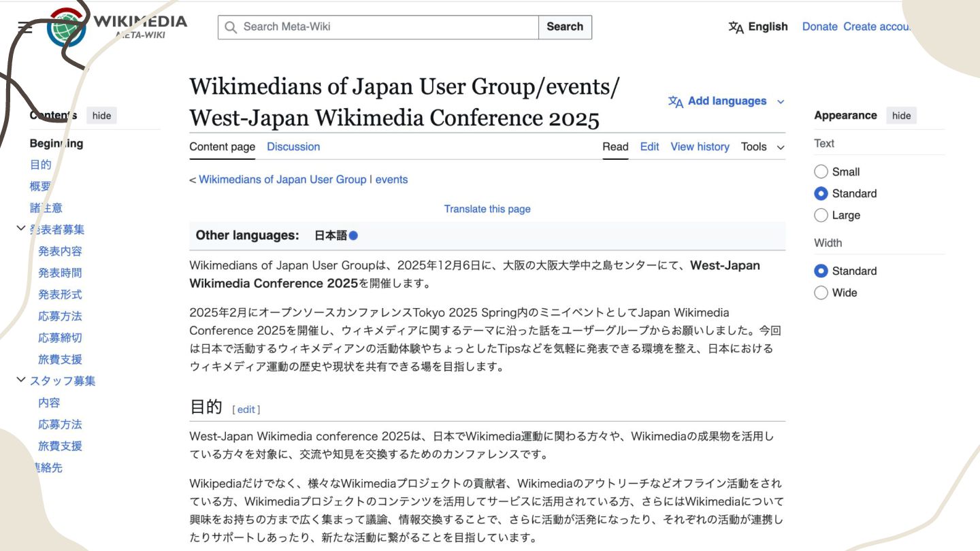Click the English language selector text
Image resolution: width=980 pixels, height=551 pixels.
pos(768,27)
